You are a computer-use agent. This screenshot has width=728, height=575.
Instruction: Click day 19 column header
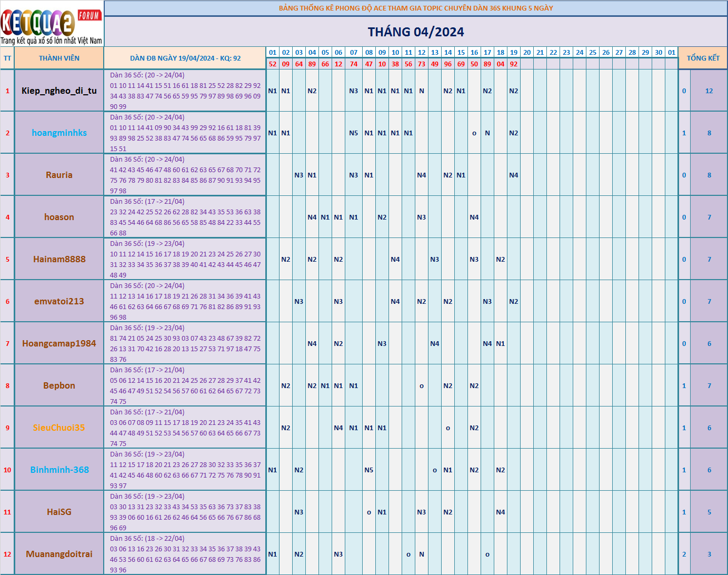(x=514, y=52)
